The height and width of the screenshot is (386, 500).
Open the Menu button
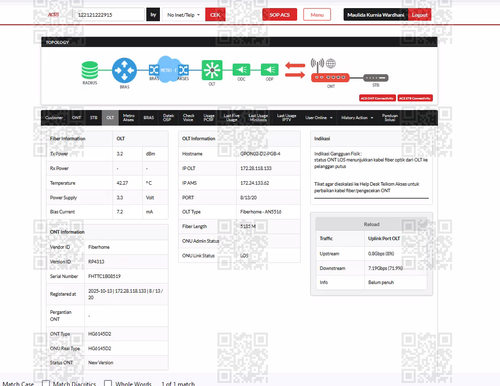click(x=317, y=15)
